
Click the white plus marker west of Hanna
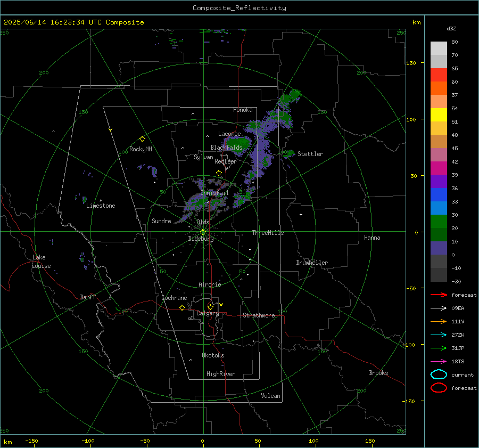[301, 214]
